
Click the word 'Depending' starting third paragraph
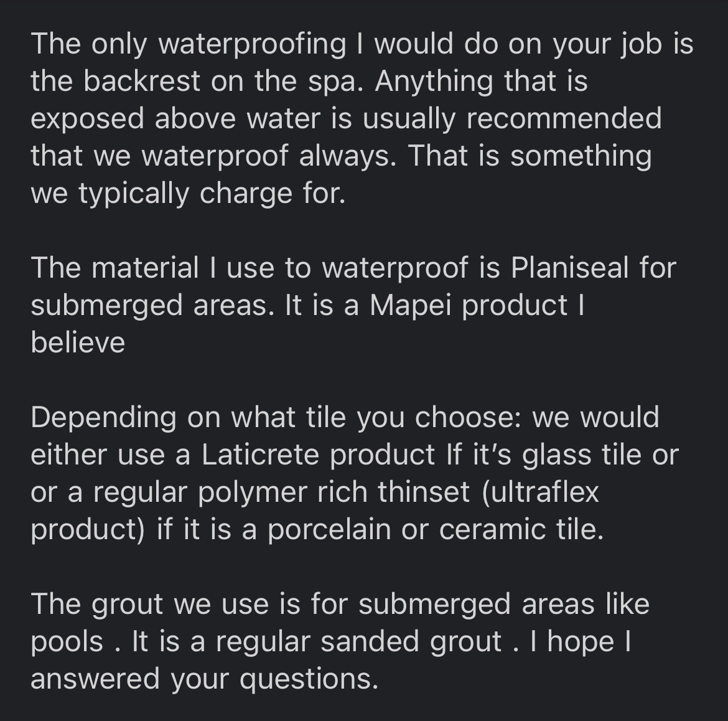103,418
